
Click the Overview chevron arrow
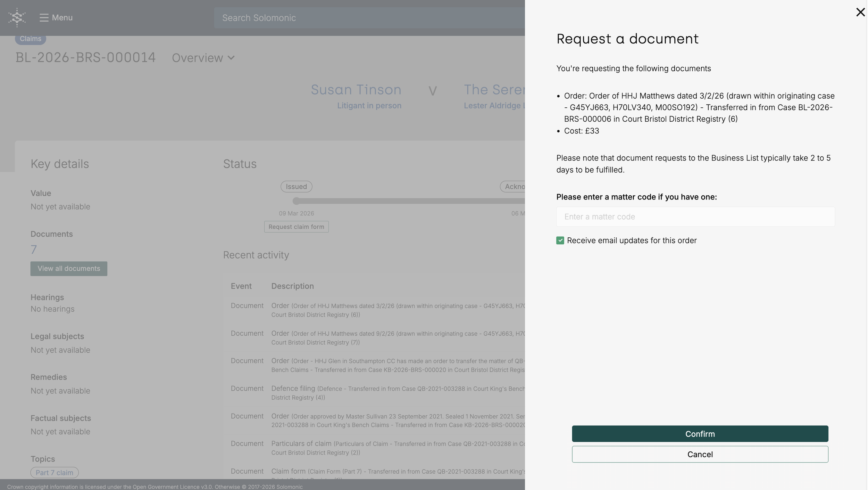[x=231, y=58]
